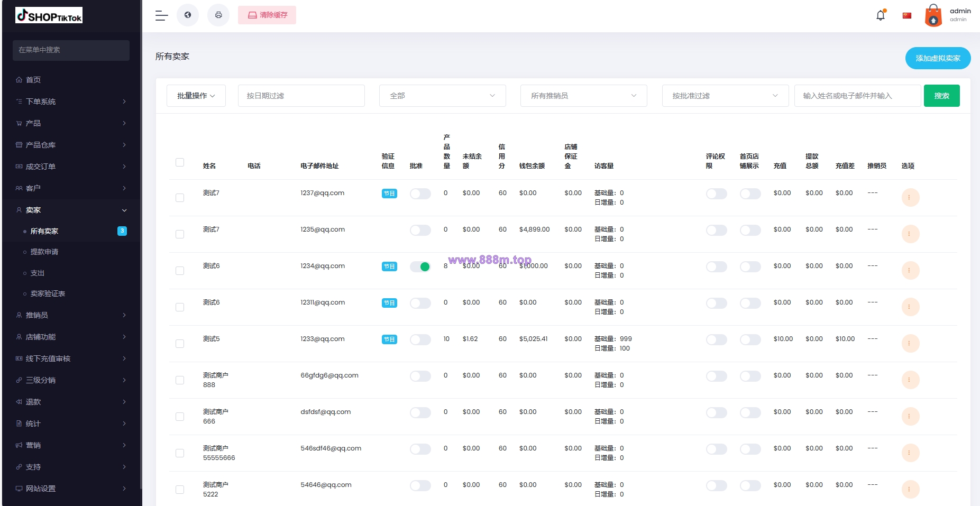Click the green 搜索 button
This screenshot has height=506, width=980.
(941, 96)
